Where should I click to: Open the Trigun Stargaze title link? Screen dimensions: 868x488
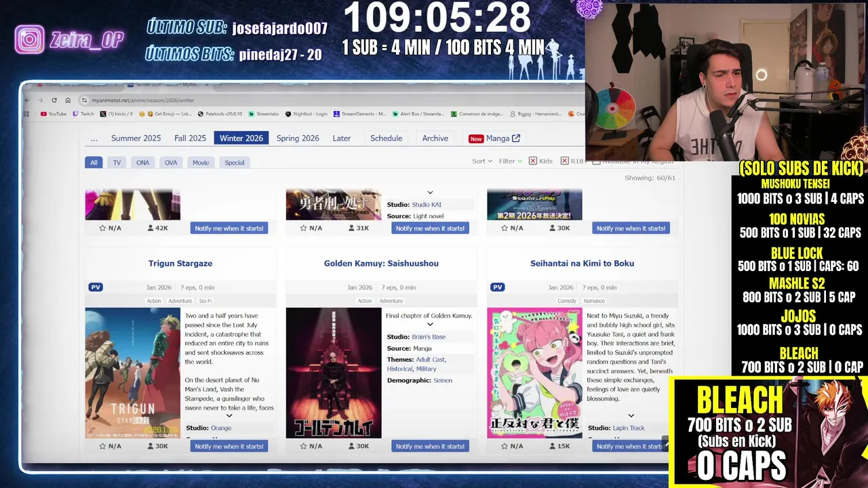(x=180, y=263)
